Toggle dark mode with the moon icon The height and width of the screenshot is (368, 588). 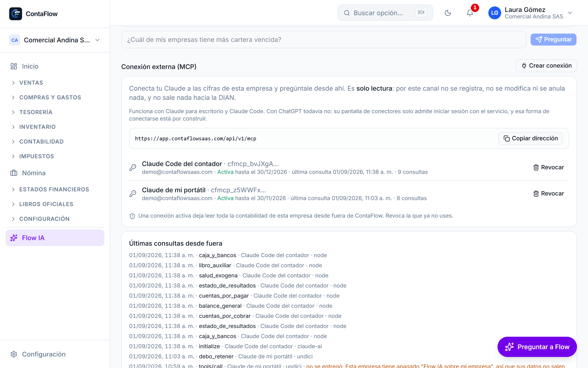(448, 13)
